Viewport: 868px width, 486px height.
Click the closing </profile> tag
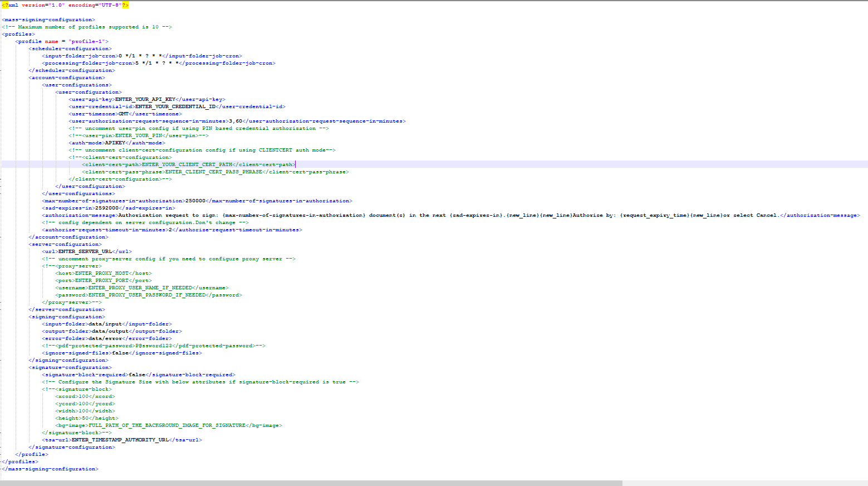[32, 454]
